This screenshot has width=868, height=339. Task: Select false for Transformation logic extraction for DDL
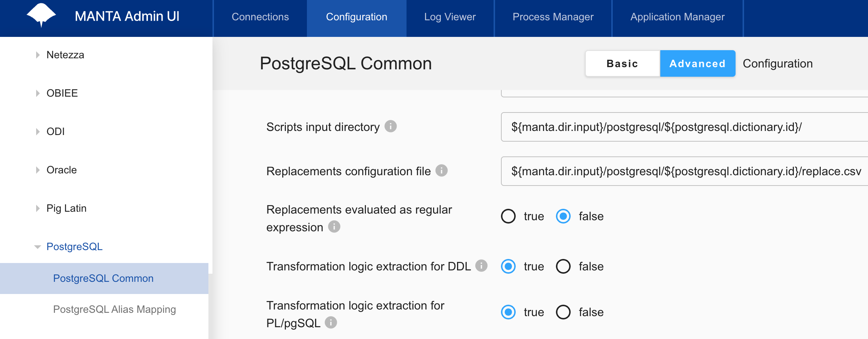pos(563,266)
